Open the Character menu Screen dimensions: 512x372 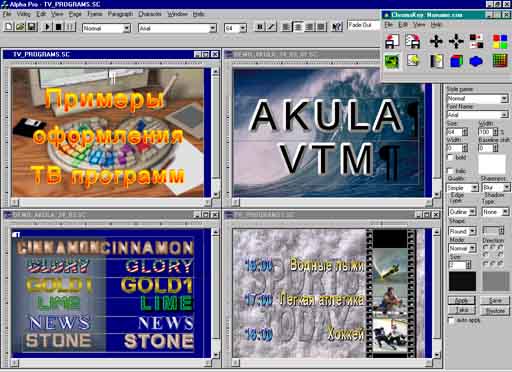pyautogui.click(x=150, y=14)
